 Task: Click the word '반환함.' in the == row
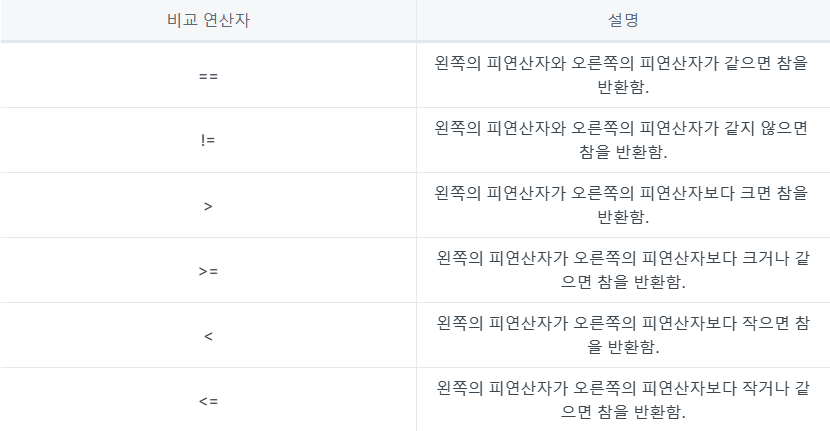coord(623,86)
